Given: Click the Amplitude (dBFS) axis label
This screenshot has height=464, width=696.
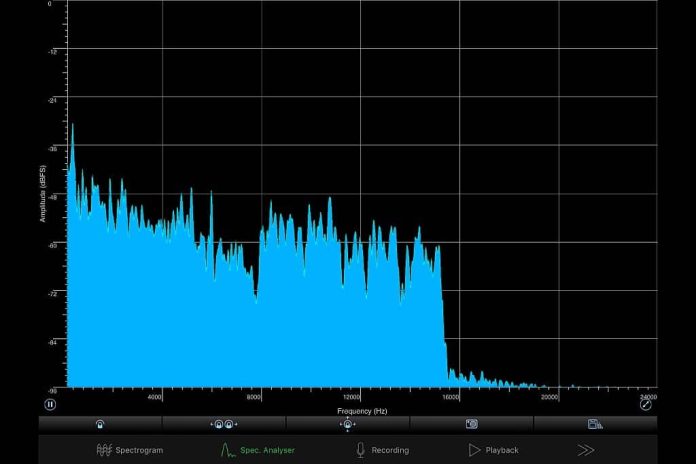Looking at the screenshot, I should pyautogui.click(x=43, y=194).
